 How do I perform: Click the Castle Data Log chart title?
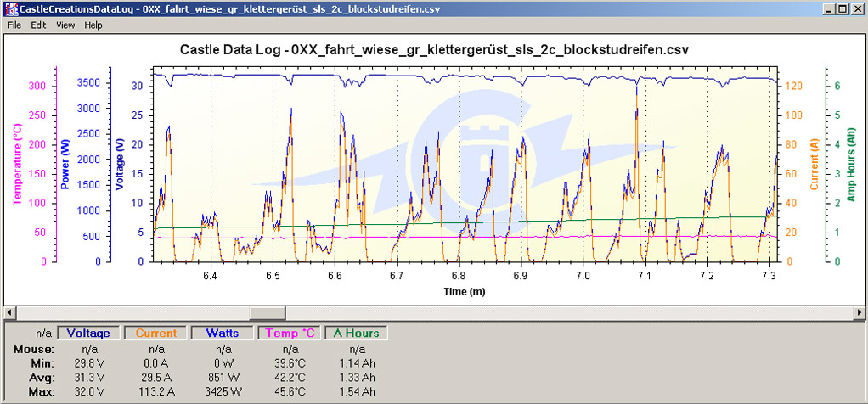pos(434,50)
